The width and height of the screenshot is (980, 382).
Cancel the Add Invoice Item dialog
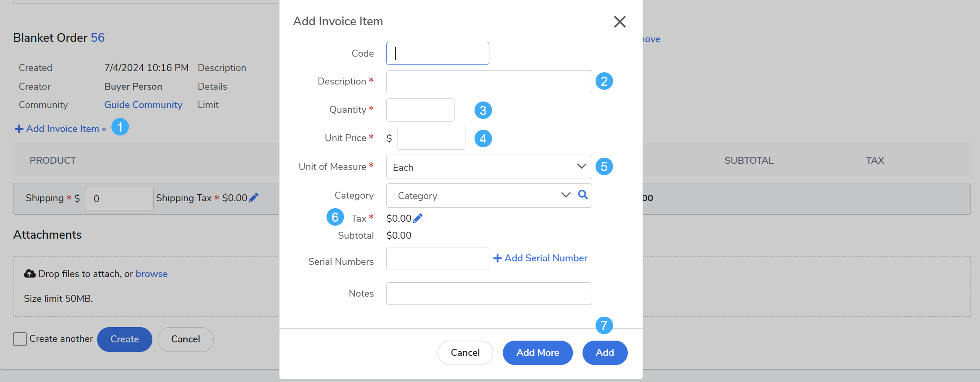tap(465, 352)
